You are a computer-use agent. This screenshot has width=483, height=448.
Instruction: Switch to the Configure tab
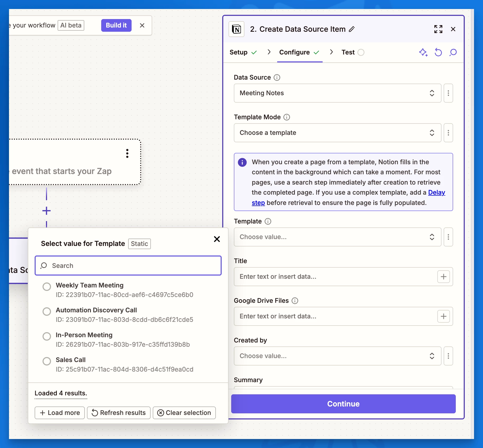(x=299, y=52)
